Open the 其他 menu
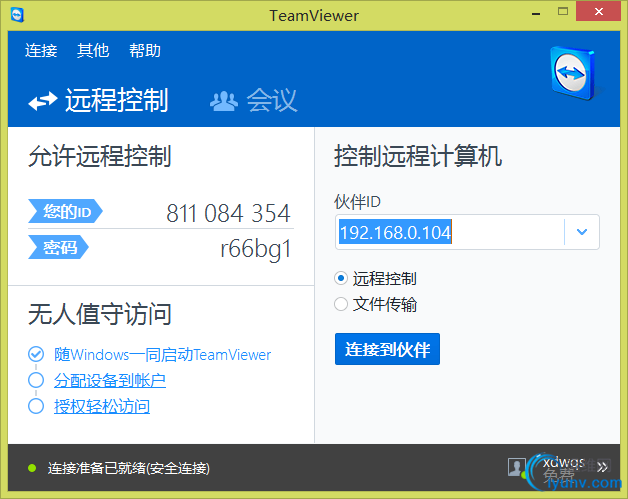Viewport: 628px width, 499px height. coord(93,51)
